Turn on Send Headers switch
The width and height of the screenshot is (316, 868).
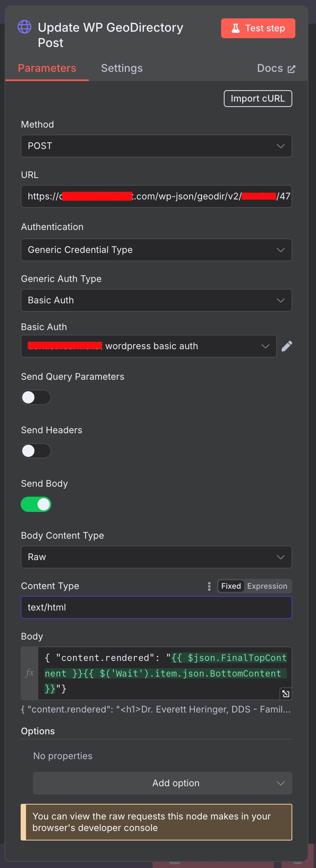[x=36, y=451]
